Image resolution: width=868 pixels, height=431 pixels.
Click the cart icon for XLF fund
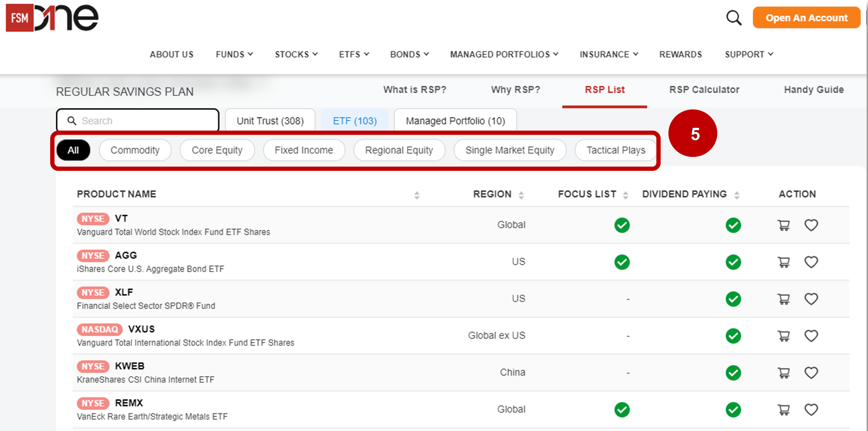784,299
